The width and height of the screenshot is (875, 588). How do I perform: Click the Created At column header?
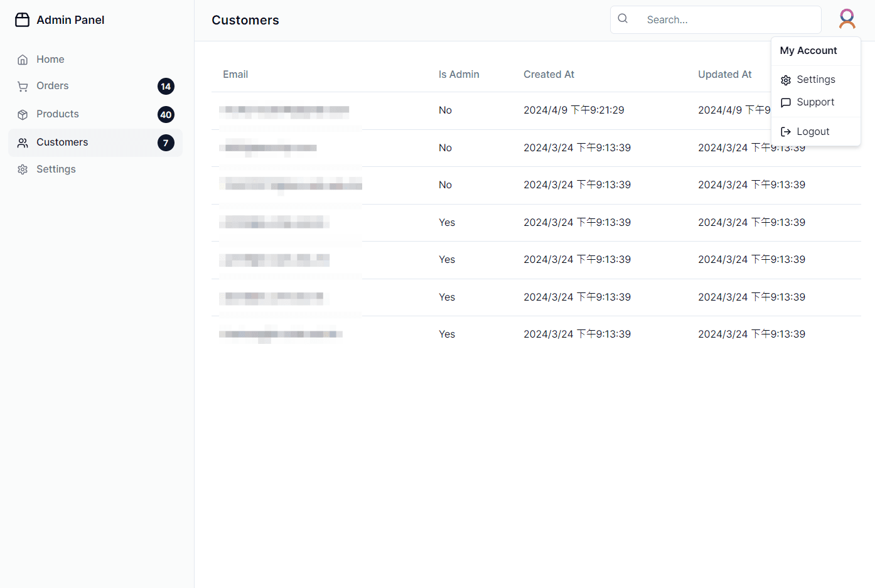(549, 75)
